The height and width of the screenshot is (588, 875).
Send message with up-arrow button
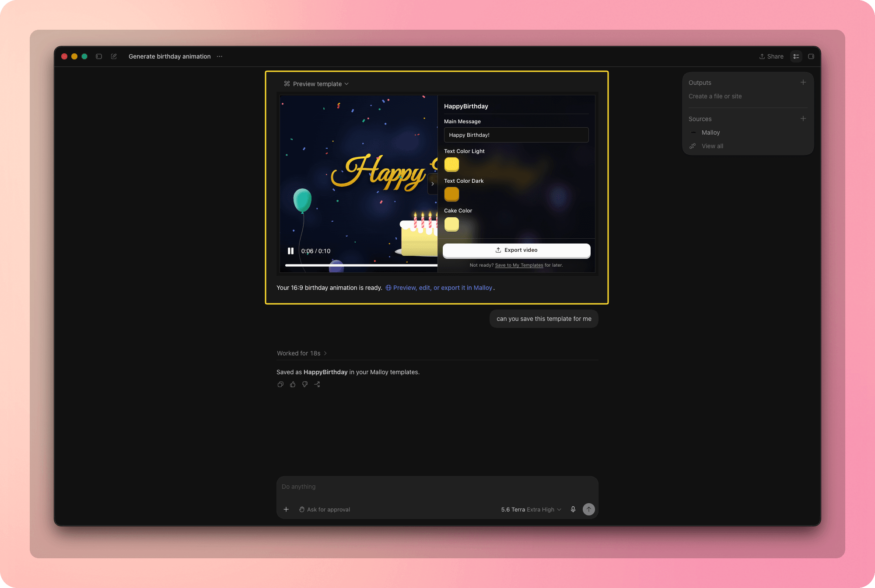coord(589,509)
